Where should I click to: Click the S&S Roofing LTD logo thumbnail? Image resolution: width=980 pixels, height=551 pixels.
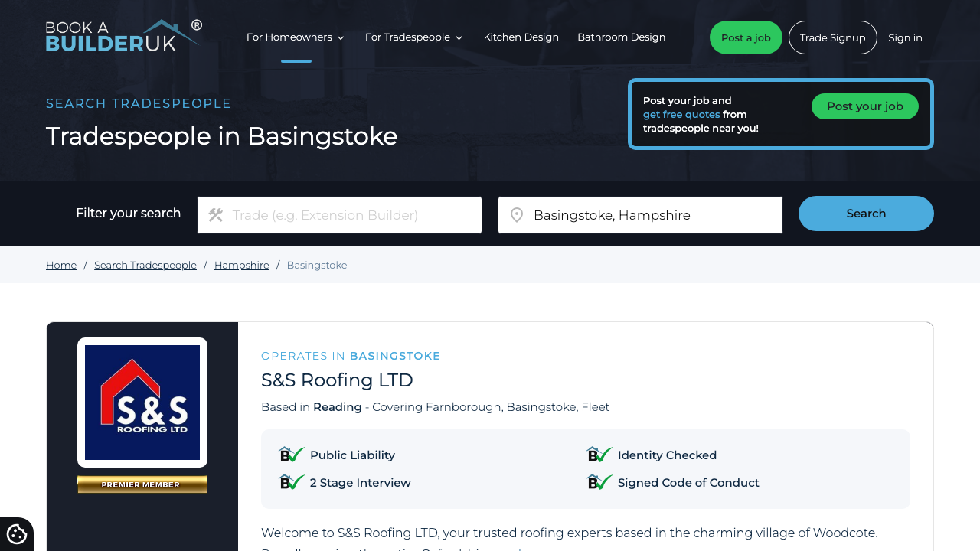point(142,402)
